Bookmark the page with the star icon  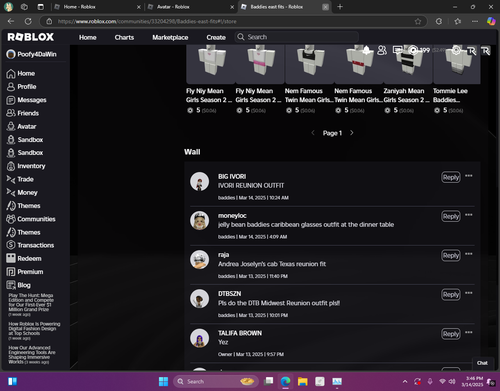418,21
